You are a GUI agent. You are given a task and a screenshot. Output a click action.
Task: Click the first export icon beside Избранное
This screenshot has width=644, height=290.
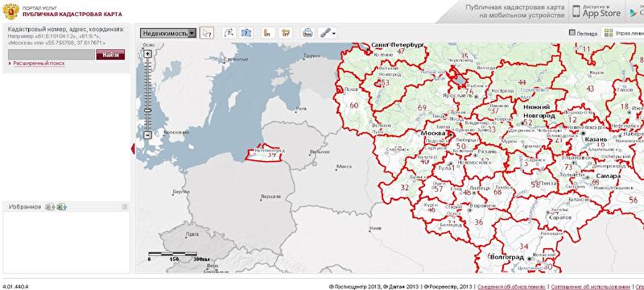point(50,207)
